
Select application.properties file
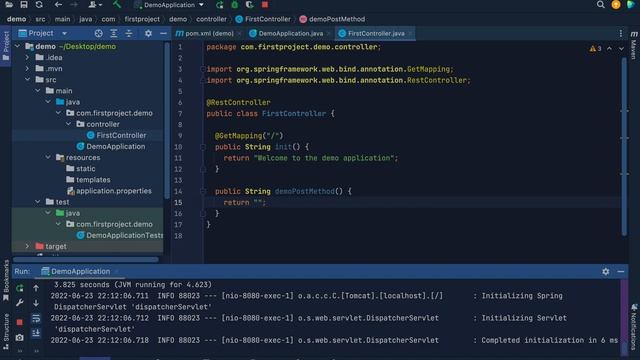click(x=109, y=191)
